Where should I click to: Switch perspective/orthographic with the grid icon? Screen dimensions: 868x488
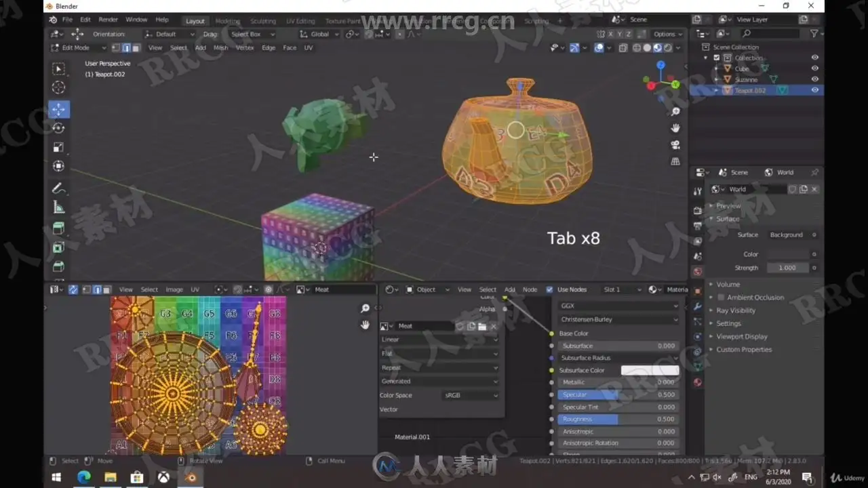tap(675, 161)
